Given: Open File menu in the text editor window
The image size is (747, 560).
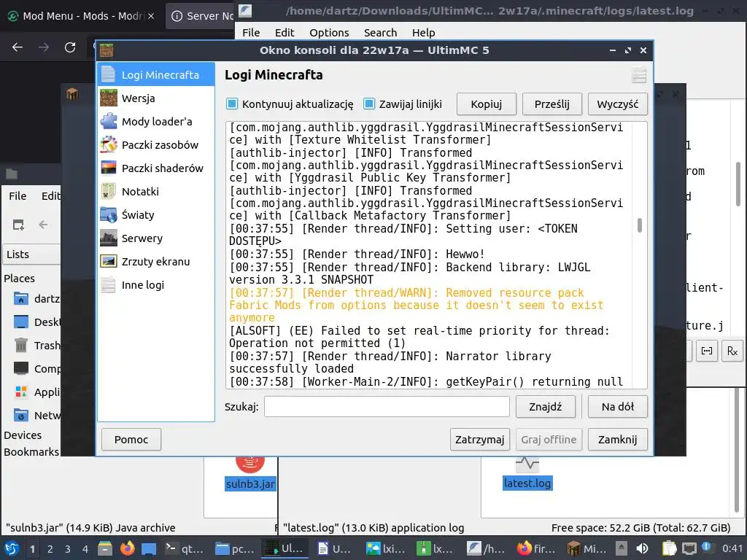Looking at the screenshot, I should [251, 32].
